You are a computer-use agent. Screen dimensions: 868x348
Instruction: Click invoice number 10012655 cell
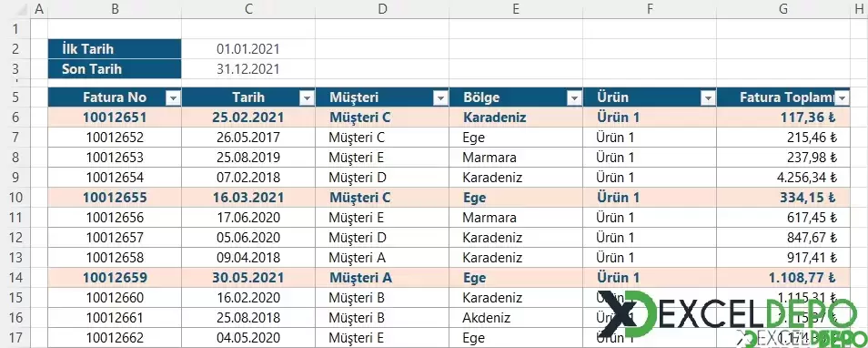point(115,198)
